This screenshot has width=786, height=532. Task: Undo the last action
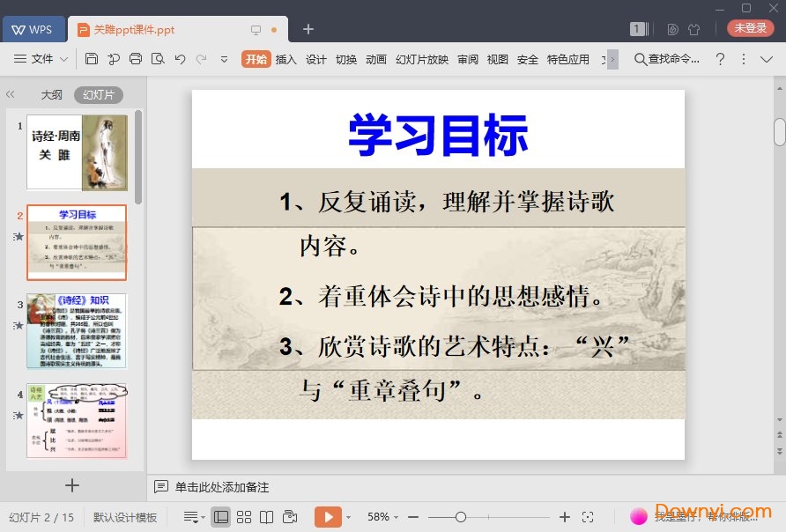(x=180, y=59)
